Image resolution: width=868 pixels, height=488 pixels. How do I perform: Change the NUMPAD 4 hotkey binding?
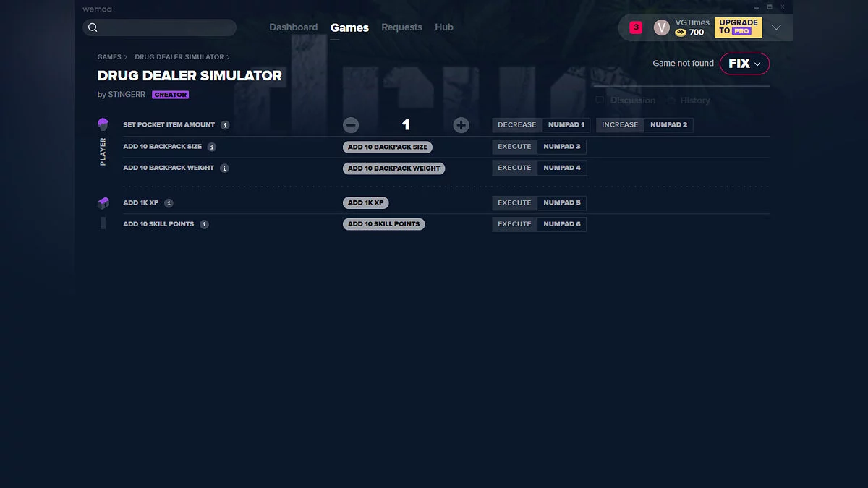tap(562, 168)
